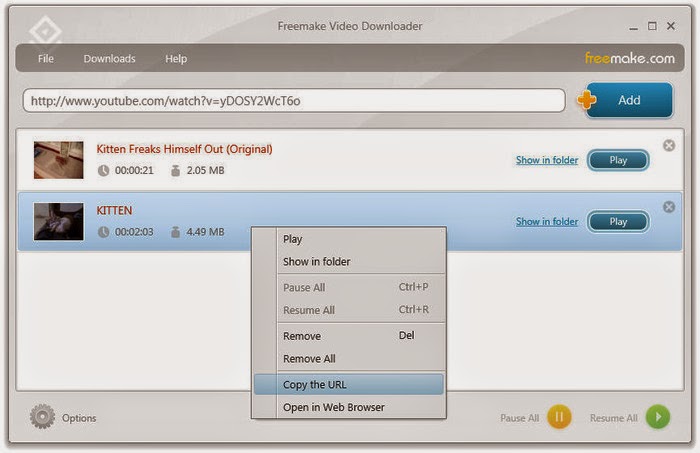Click Kitten Freaks Himself Out thumbnail
The width and height of the screenshot is (700, 453).
(x=58, y=160)
